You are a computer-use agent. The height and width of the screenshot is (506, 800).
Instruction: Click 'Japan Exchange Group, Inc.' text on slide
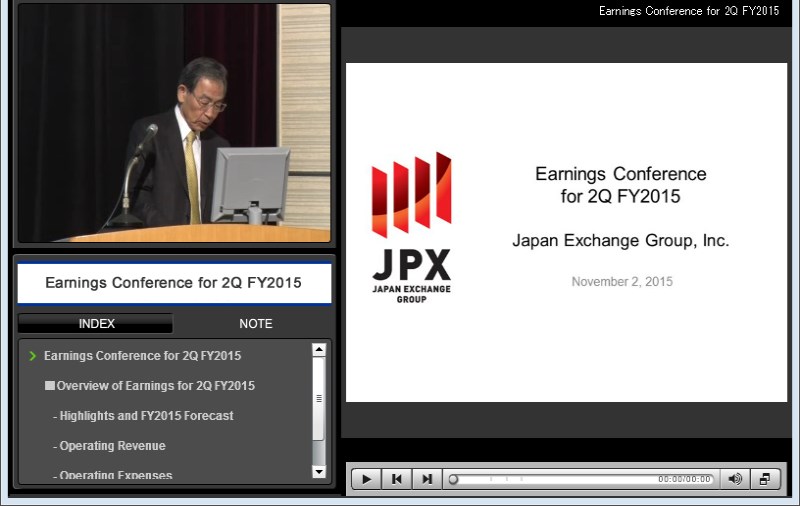621,240
